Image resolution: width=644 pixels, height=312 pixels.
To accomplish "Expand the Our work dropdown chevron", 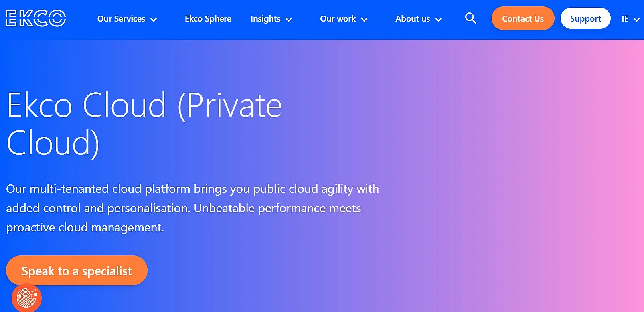I will pyautogui.click(x=364, y=19).
